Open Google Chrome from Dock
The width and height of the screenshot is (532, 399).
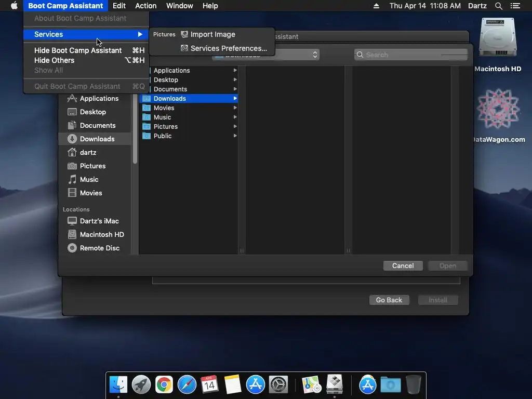pos(164,385)
